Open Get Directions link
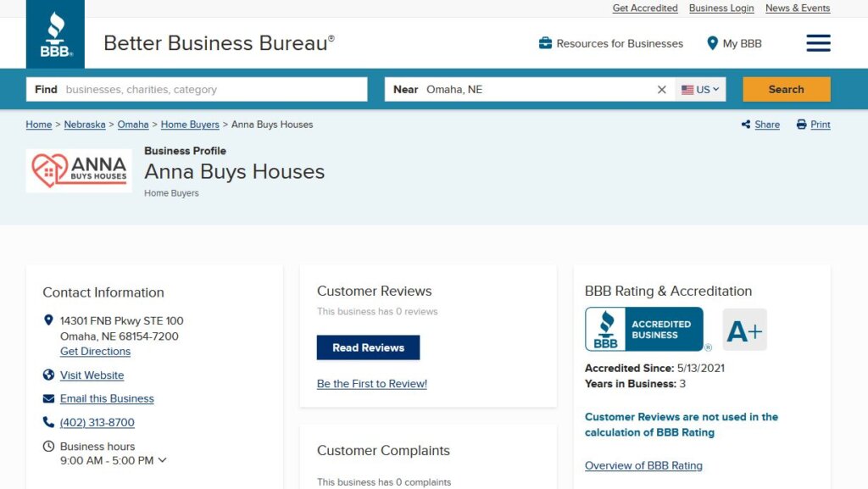The width and height of the screenshot is (868, 489). click(x=95, y=351)
